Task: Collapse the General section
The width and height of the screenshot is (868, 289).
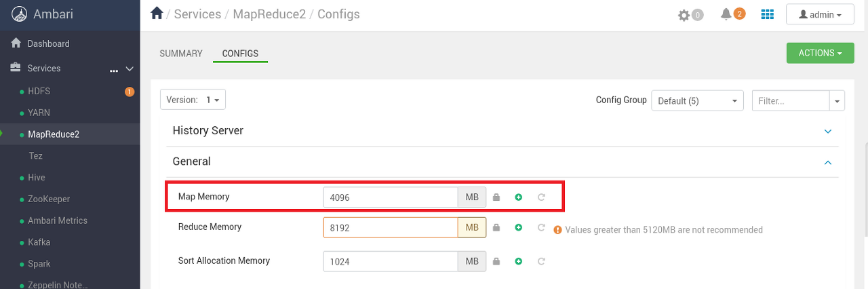Action: (x=827, y=162)
